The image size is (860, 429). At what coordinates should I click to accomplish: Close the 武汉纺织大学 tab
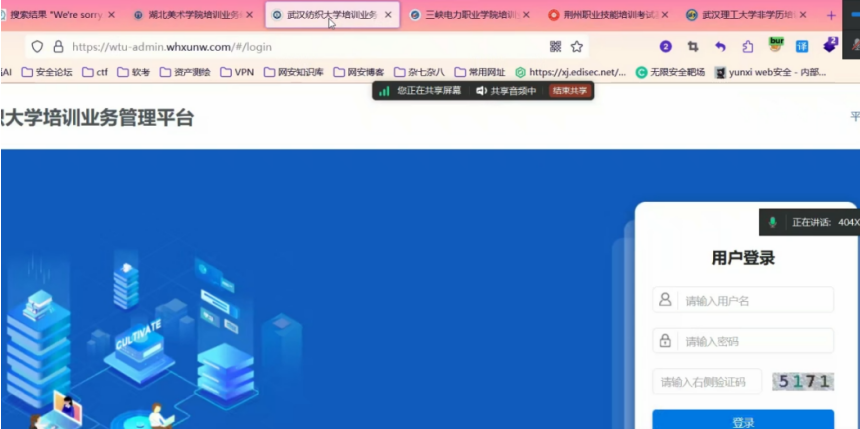pos(388,15)
